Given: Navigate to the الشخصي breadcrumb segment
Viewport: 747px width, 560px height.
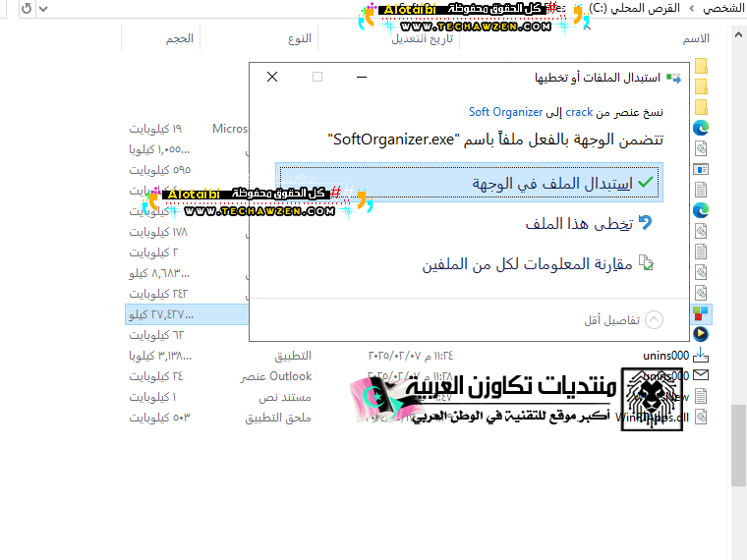Looking at the screenshot, I should point(723,8).
